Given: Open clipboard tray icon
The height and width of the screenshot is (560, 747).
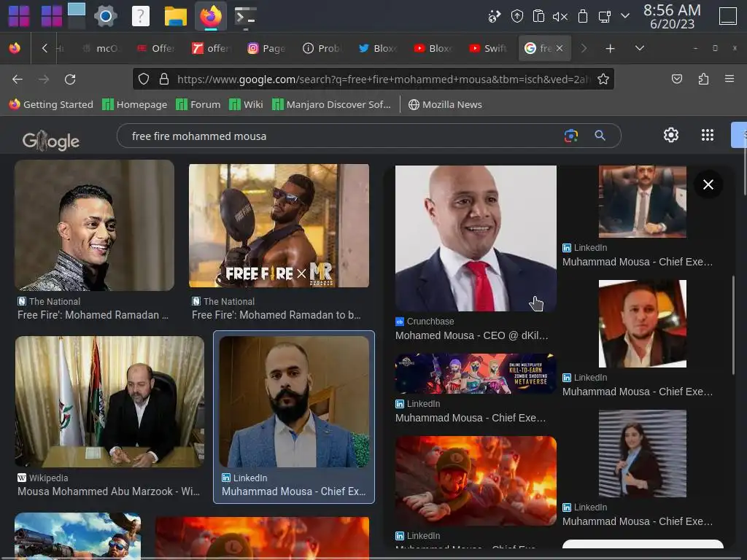Looking at the screenshot, I should [x=538, y=16].
